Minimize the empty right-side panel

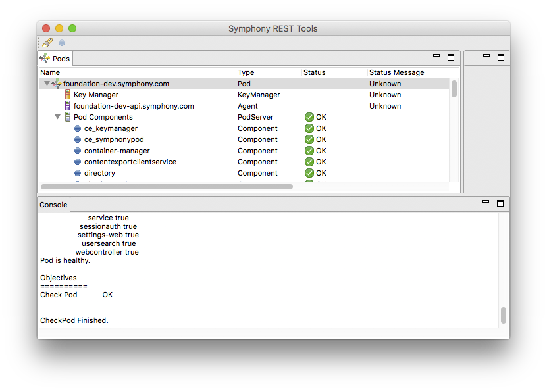[486, 55]
